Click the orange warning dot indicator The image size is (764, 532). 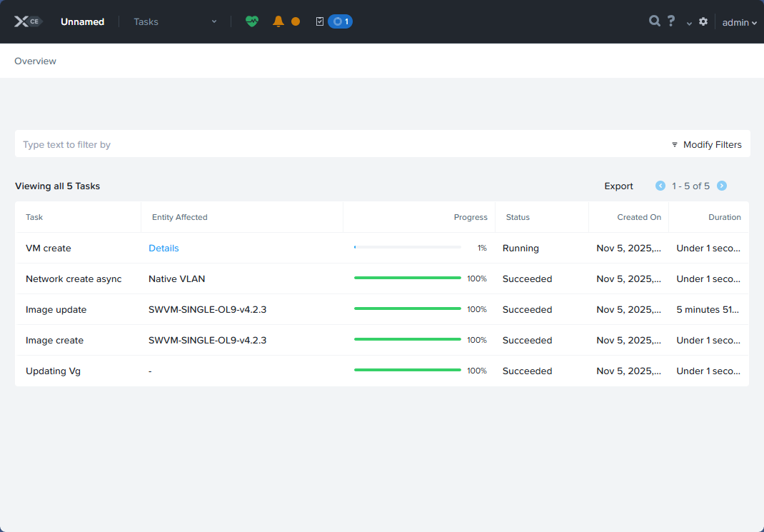(x=294, y=21)
